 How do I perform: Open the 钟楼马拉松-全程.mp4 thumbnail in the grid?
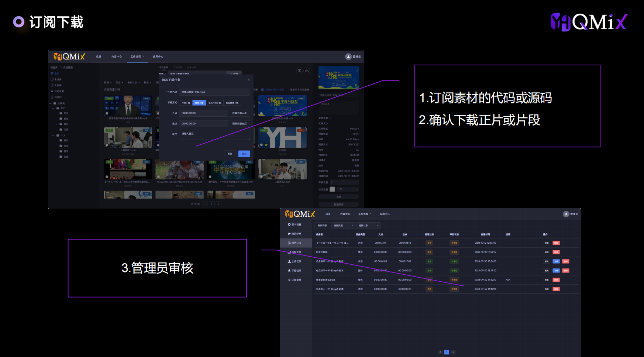point(282,106)
